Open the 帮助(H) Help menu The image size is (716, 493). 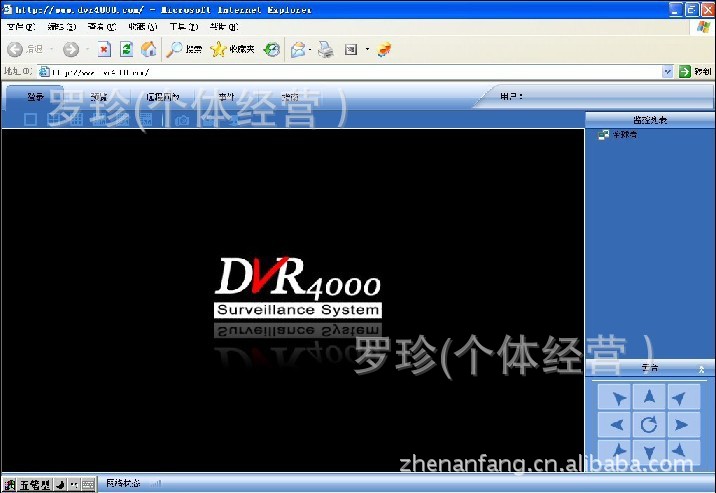coord(224,27)
